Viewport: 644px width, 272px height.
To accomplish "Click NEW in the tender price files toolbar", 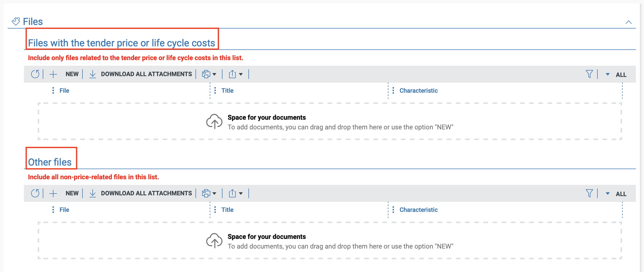I will pyautogui.click(x=72, y=74).
